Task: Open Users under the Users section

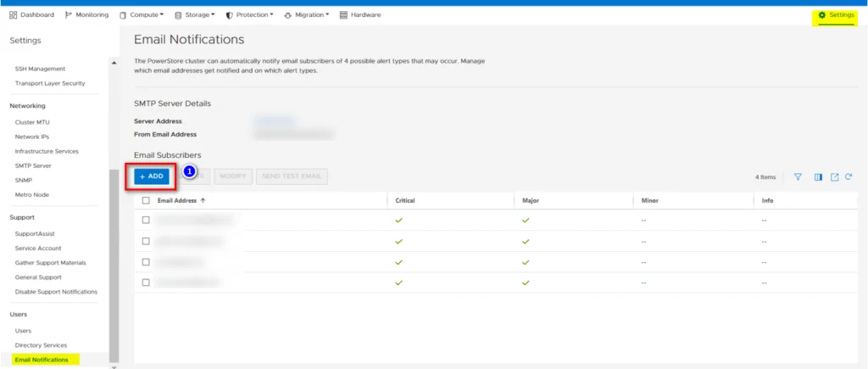Action: click(23, 331)
